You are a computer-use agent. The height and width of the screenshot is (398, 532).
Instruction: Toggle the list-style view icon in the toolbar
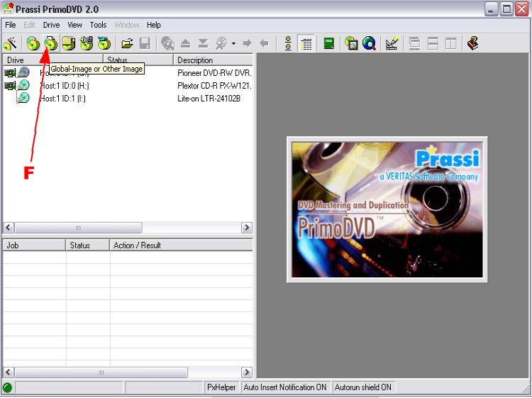tap(306, 43)
